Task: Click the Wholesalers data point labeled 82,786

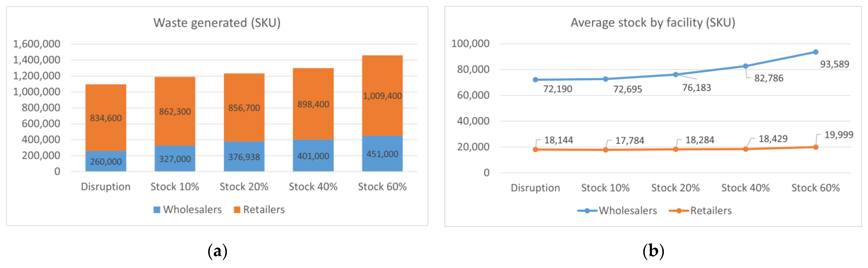Action: coord(745,66)
